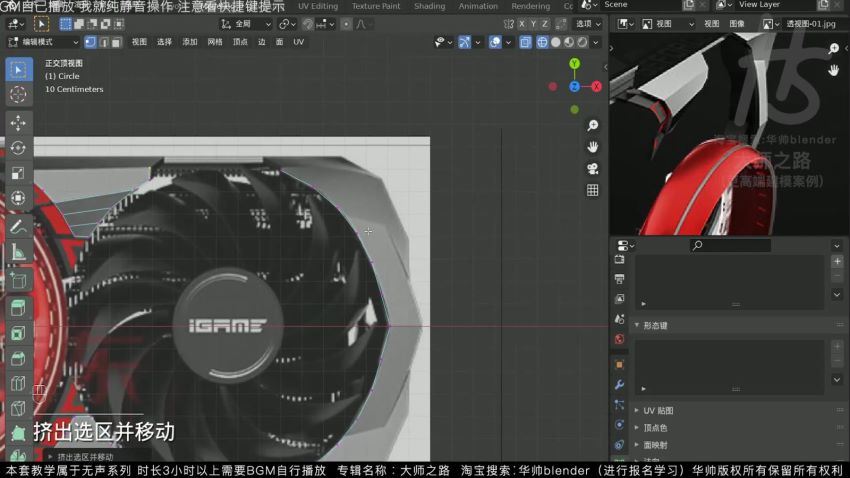Open 顶点 menu
850x478 pixels.
tap(240, 42)
